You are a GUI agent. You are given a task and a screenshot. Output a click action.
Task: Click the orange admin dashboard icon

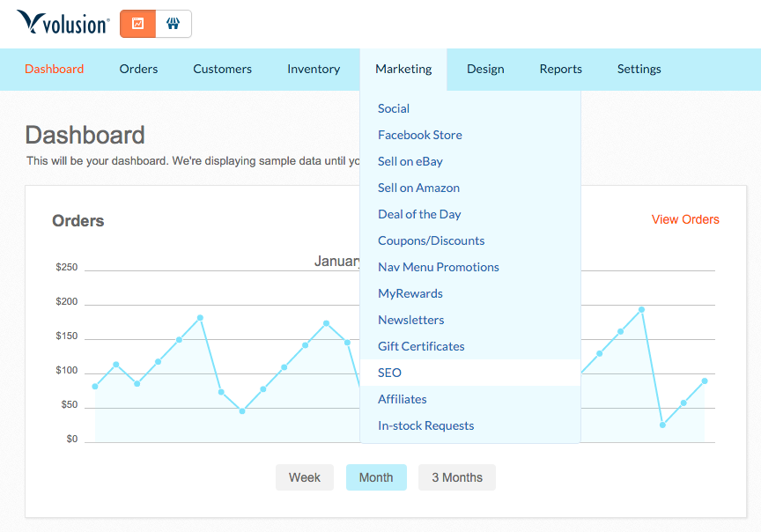pyautogui.click(x=137, y=24)
